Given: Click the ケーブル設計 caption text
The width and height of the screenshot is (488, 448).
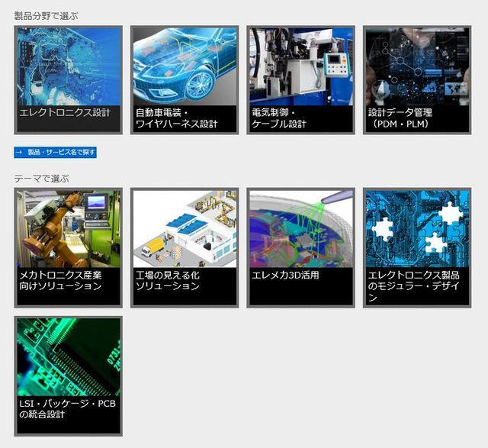Looking at the screenshot, I should tap(279, 124).
